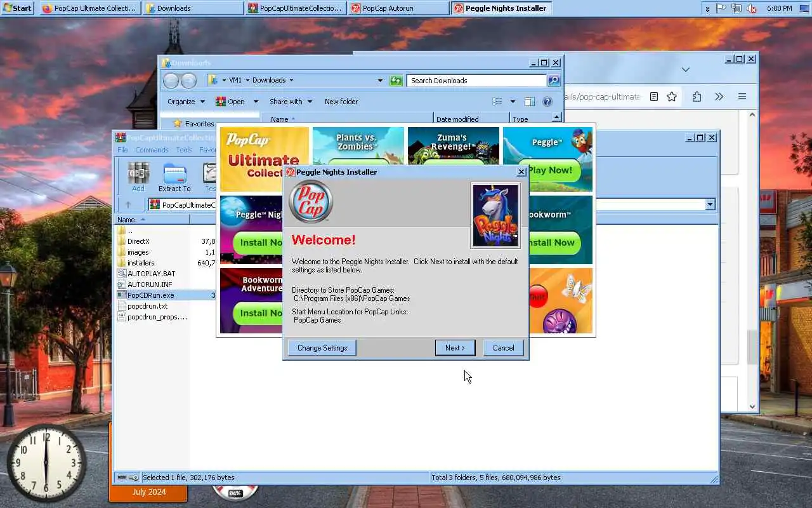Open the Commands menu in WinRAR
The width and height of the screenshot is (812, 508).
pos(152,150)
